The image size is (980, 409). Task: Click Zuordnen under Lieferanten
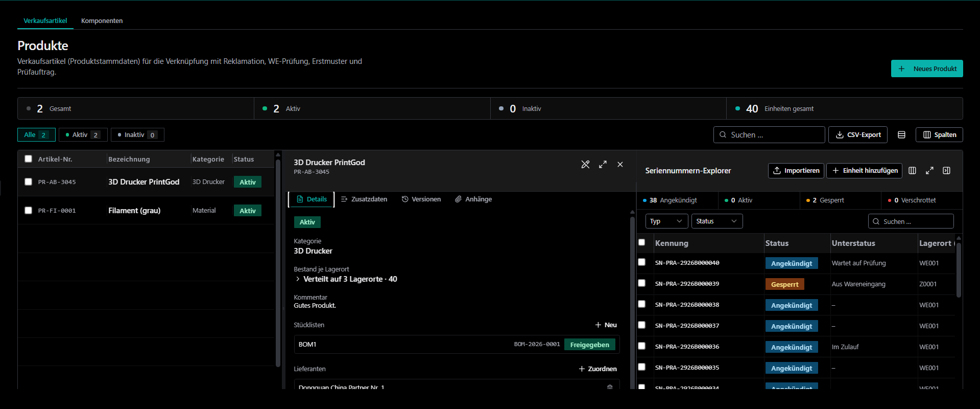point(597,369)
